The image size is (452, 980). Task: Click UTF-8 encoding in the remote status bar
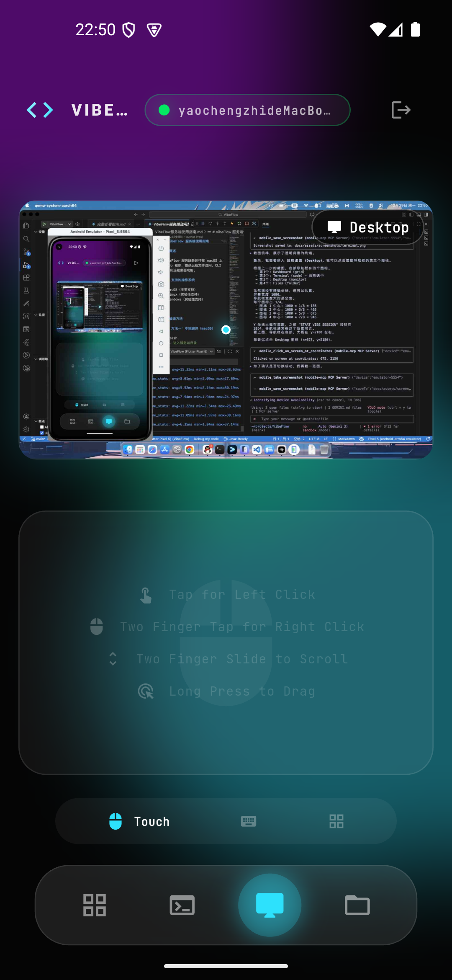point(314,439)
